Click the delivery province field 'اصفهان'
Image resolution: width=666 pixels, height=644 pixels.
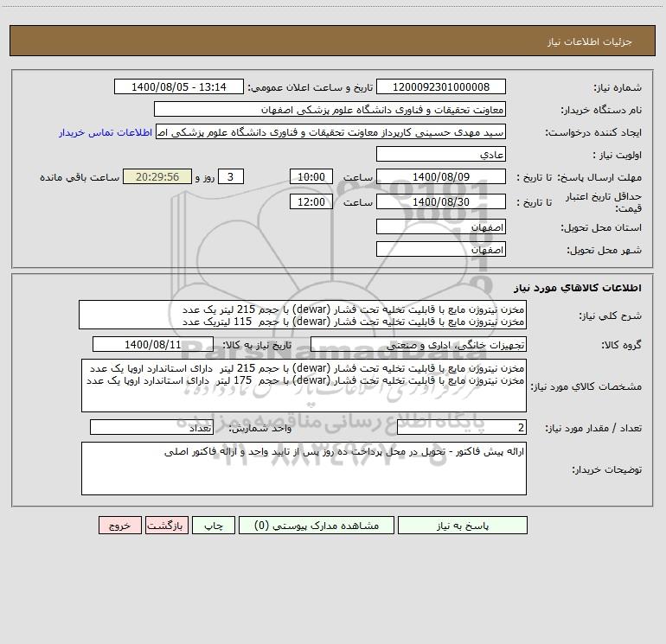tap(441, 227)
